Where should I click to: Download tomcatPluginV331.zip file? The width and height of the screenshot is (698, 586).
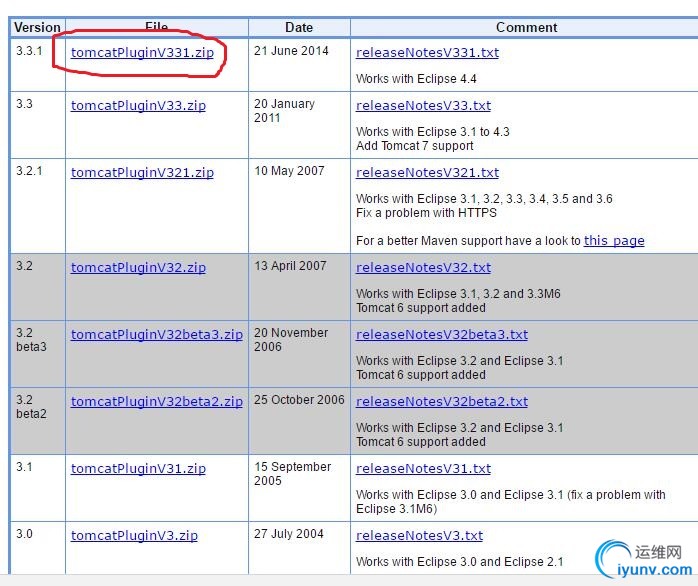pyautogui.click(x=142, y=53)
